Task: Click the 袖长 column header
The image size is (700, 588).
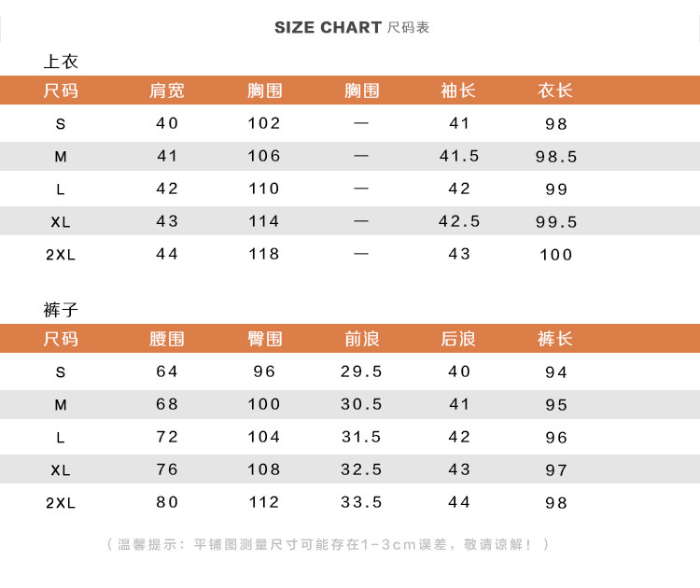Action: (458, 91)
